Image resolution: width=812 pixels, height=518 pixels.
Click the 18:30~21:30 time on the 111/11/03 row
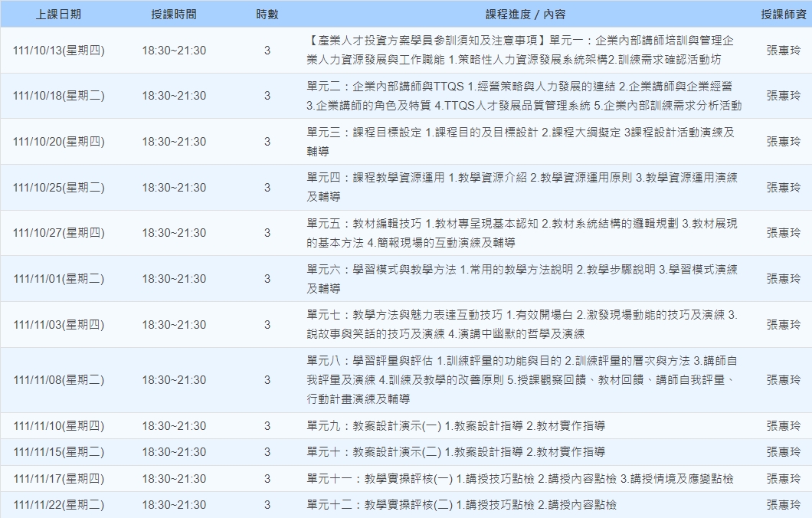(174, 325)
